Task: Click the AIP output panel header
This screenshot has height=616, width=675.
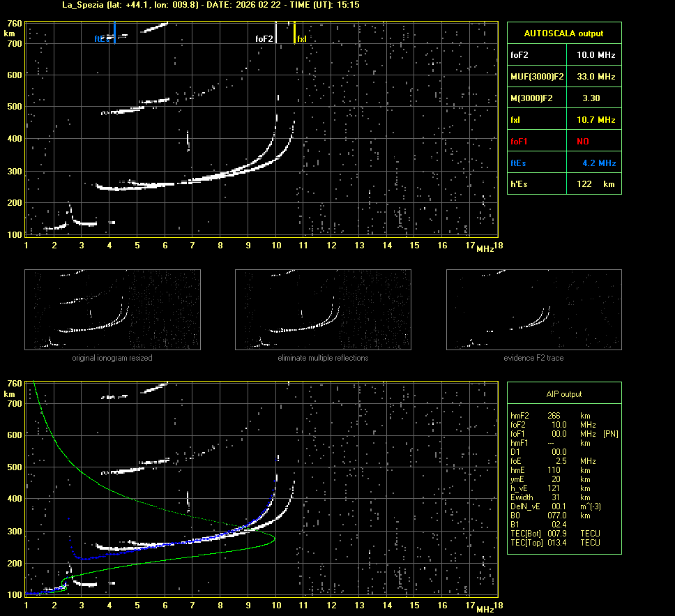Action: 563,394
